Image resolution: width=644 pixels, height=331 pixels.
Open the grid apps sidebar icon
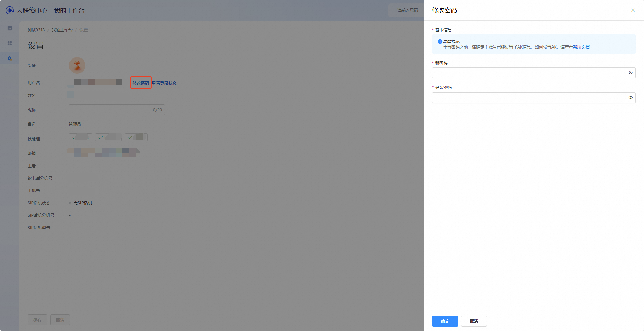10,43
